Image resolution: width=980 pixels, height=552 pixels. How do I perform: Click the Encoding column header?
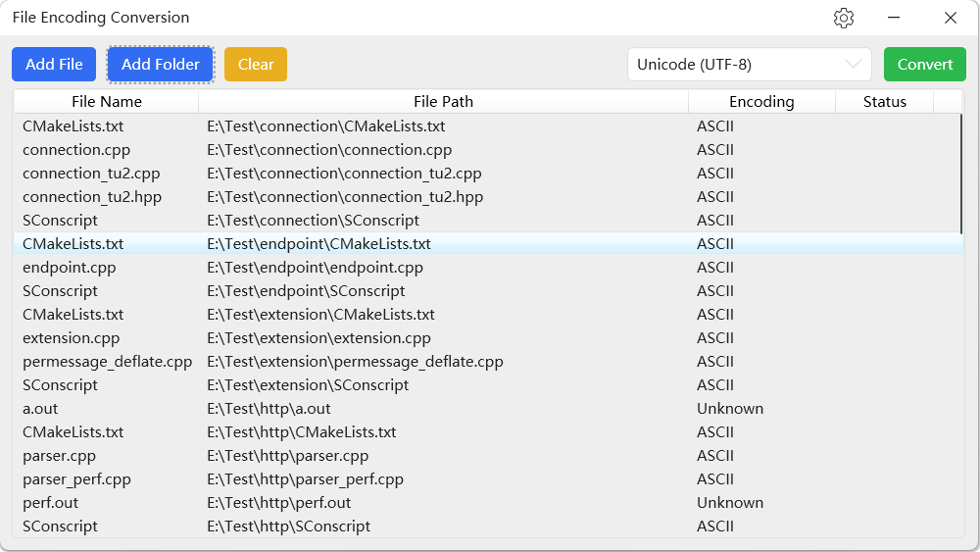pyautogui.click(x=761, y=102)
